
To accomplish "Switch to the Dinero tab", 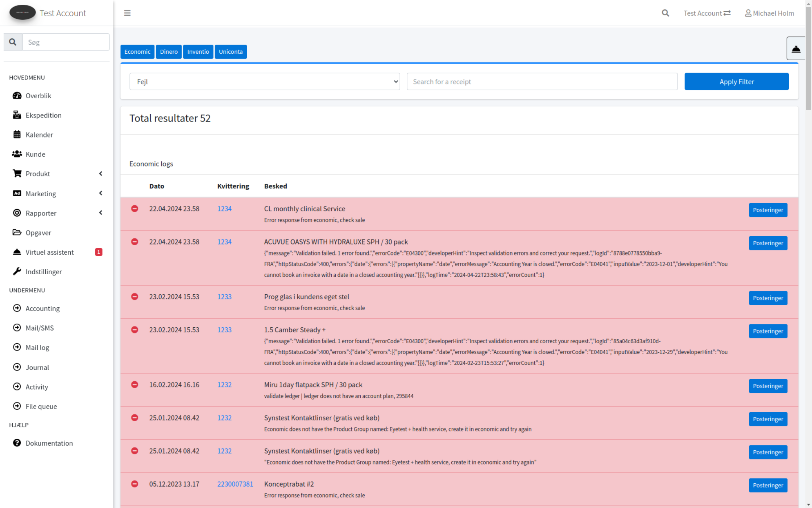I will pos(169,52).
